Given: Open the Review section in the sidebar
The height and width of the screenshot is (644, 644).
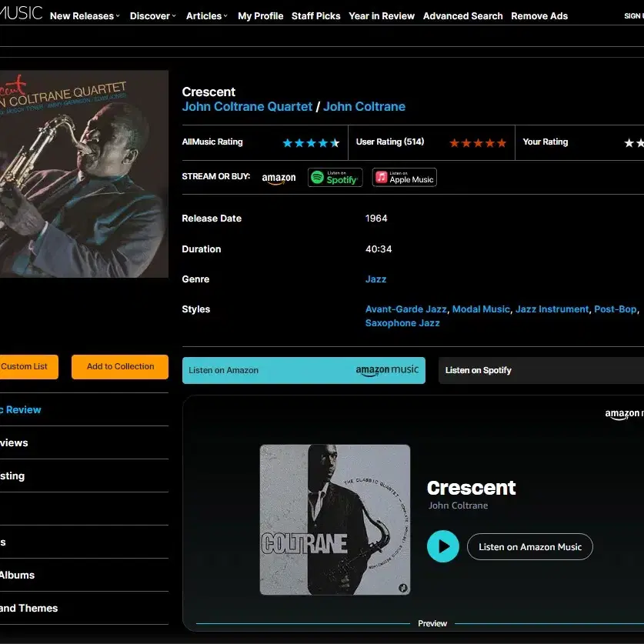Looking at the screenshot, I should coord(21,409).
